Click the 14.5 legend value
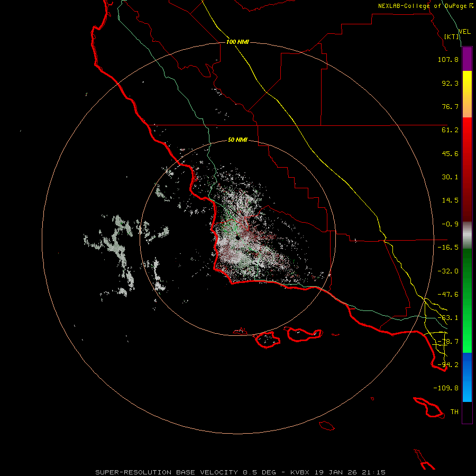 [x=450, y=200]
